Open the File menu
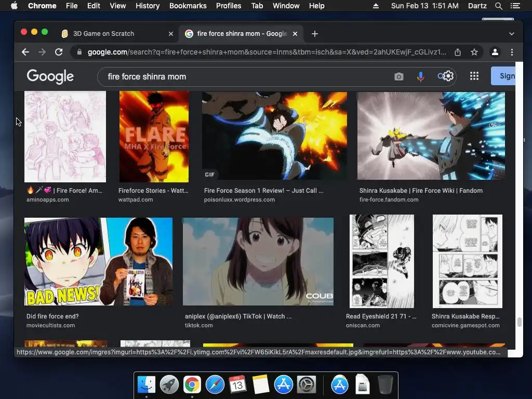Viewport: 532px width, 399px height. point(72,6)
